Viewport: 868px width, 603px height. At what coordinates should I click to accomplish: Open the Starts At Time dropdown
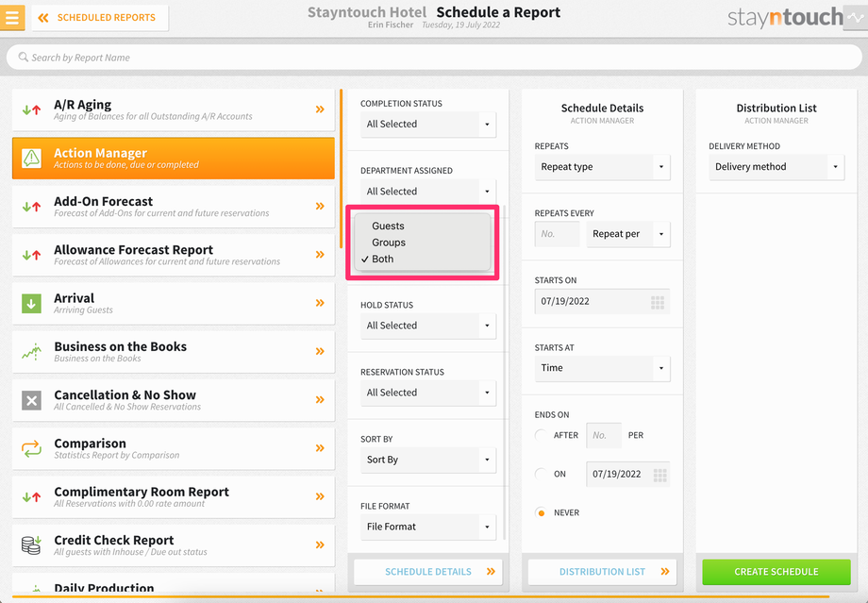[602, 368]
